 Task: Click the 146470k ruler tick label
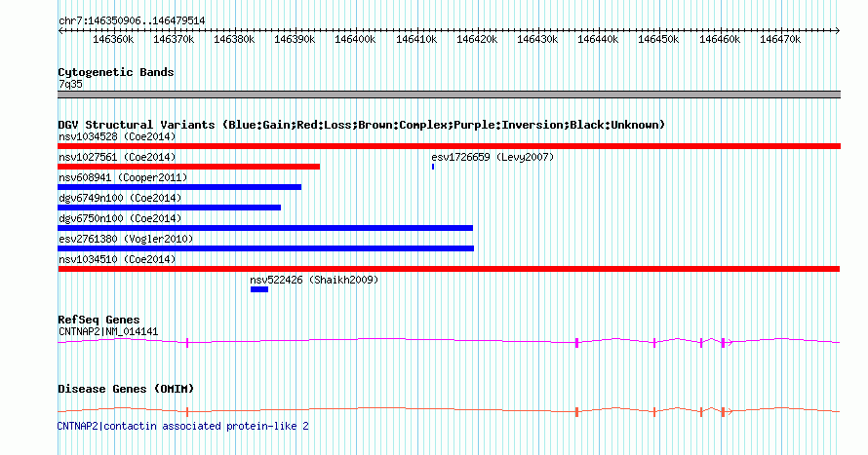(780, 40)
